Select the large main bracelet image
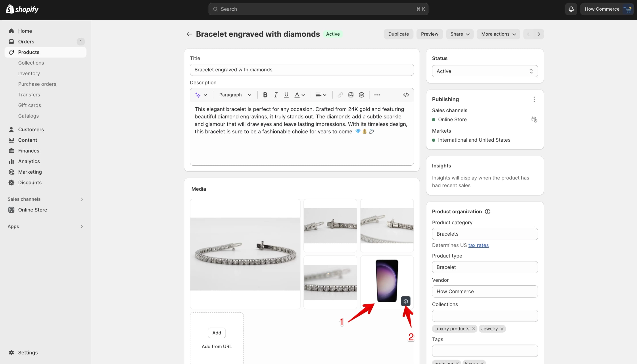Screen dimensions: 637x364 tap(245, 254)
